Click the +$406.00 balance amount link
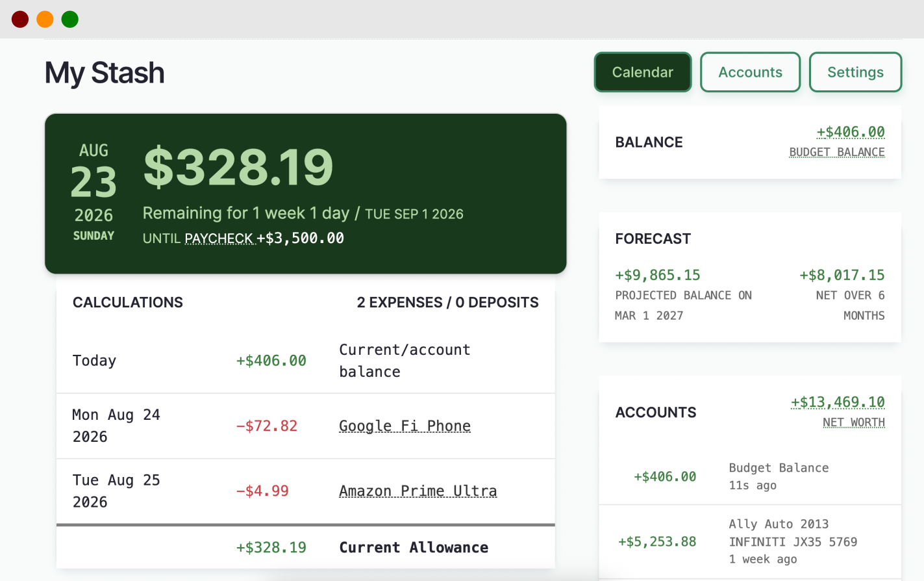The image size is (924, 581). coord(851,132)
